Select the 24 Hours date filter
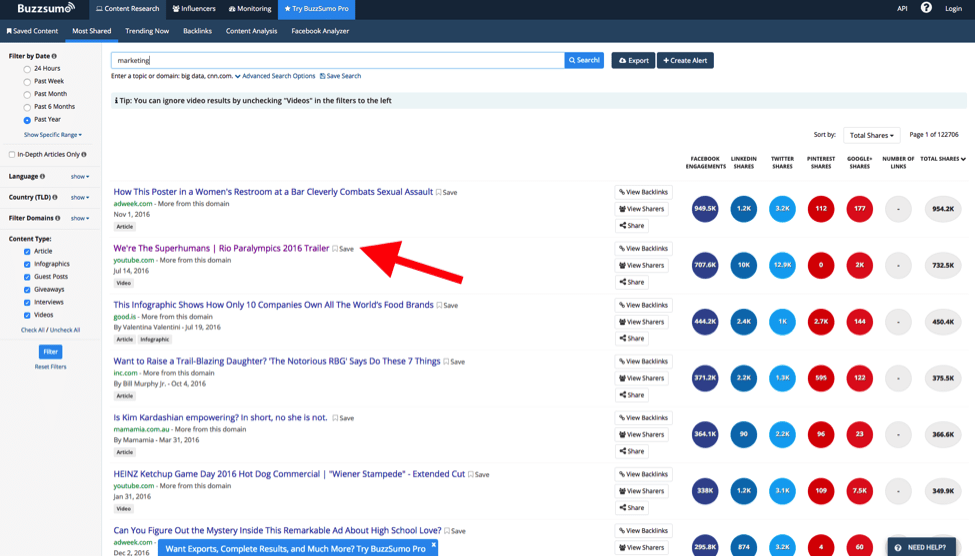This screenshot has height=557, width=975. pyautogui.click(x=27, y=69)
